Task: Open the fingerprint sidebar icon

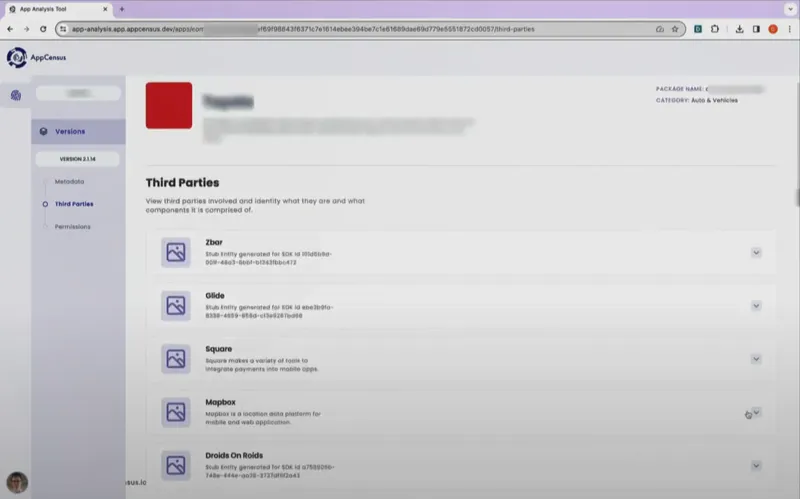Action: click(16, 95)
